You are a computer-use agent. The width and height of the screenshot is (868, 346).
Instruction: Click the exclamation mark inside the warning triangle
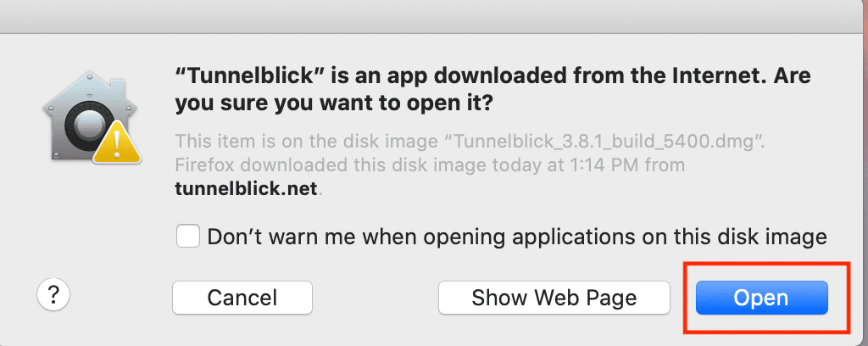click(117, 146)
